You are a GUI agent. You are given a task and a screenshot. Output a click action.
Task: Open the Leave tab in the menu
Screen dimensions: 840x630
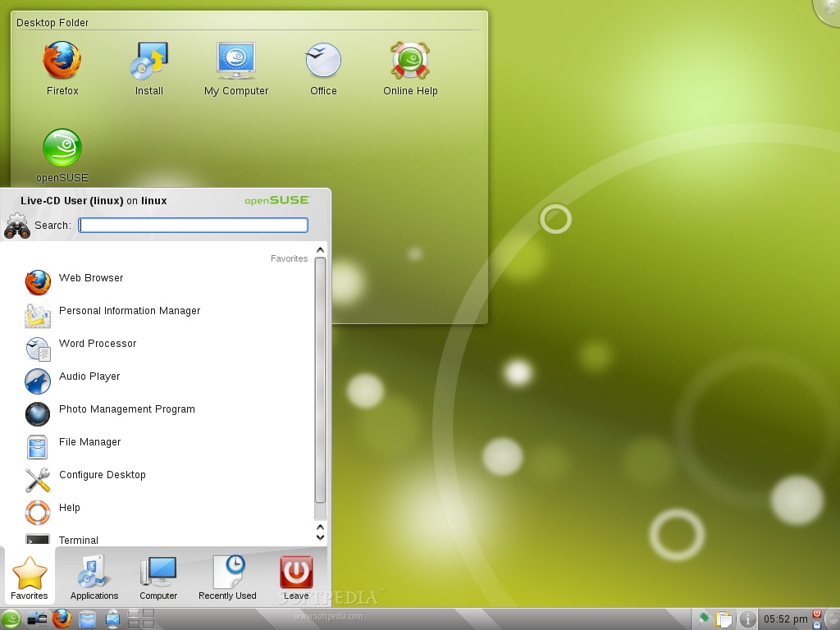tap(295, 577)
